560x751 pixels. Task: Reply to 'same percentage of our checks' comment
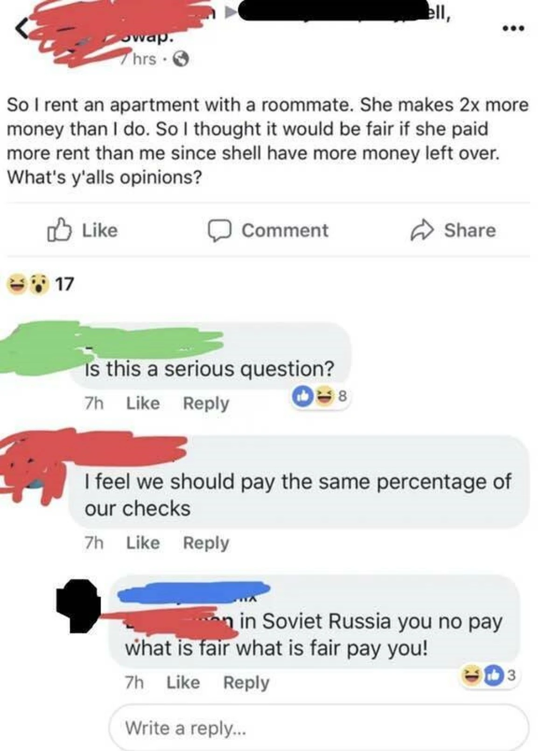pos(206,543)
